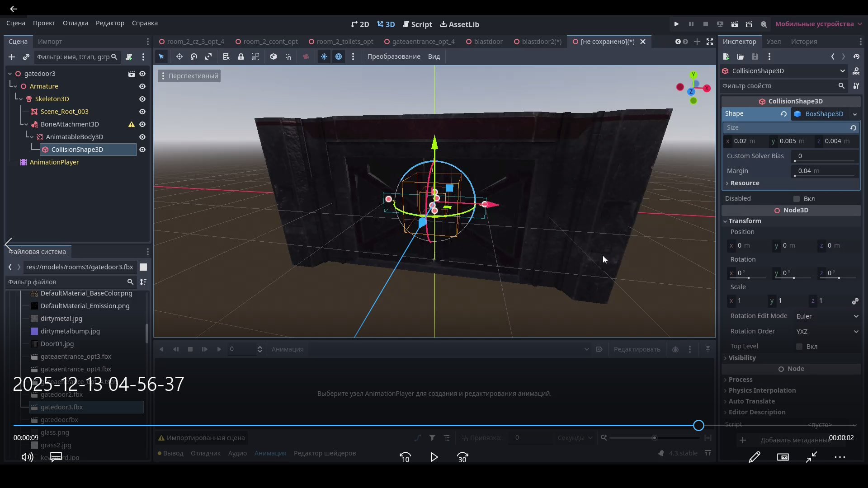Open the Преобразование viewport menu
The width and height of the screenshot is (868, 488).
click(393, 56)
